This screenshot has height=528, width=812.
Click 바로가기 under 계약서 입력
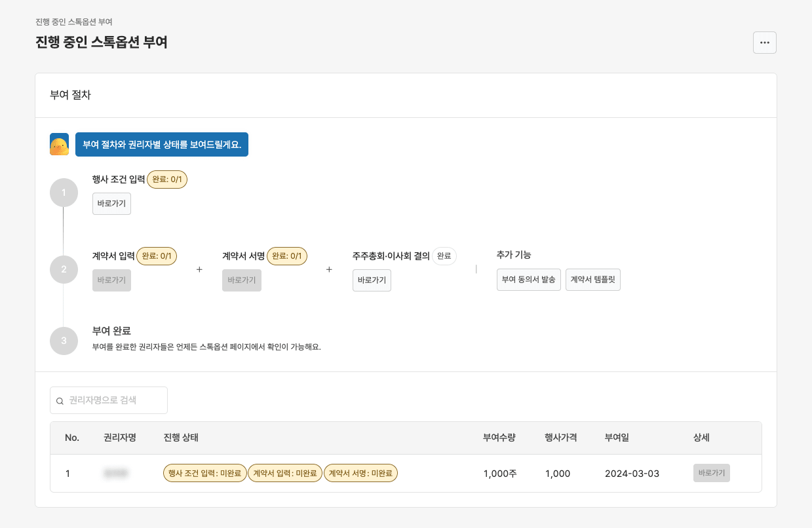(x=111, y=280)
